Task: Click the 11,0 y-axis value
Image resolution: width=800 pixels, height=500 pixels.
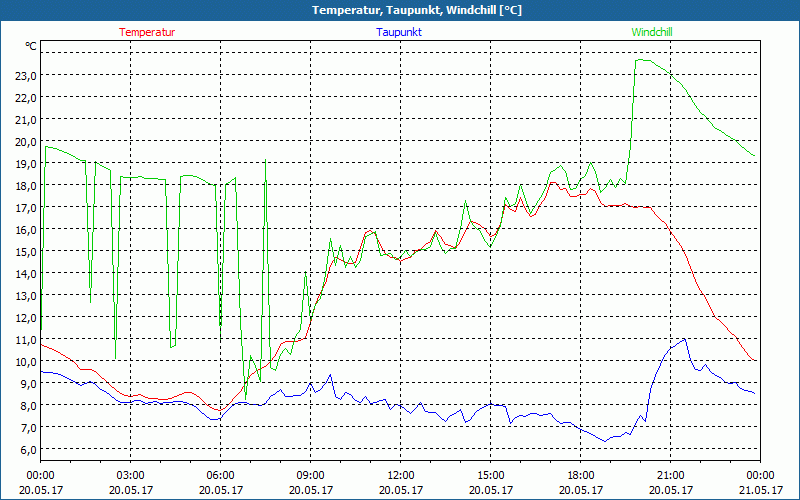Action: pos(26,339)
